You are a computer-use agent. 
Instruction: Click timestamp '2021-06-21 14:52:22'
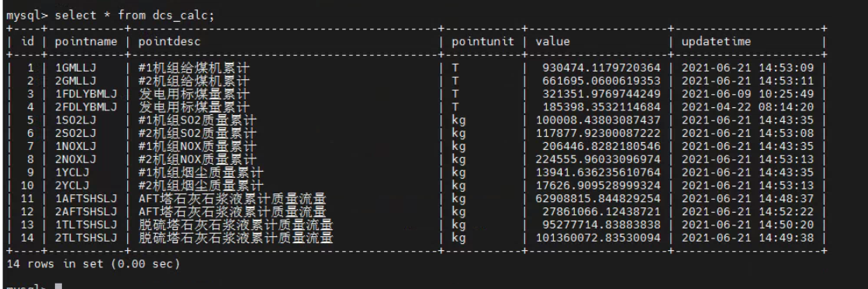pos(747,211)
